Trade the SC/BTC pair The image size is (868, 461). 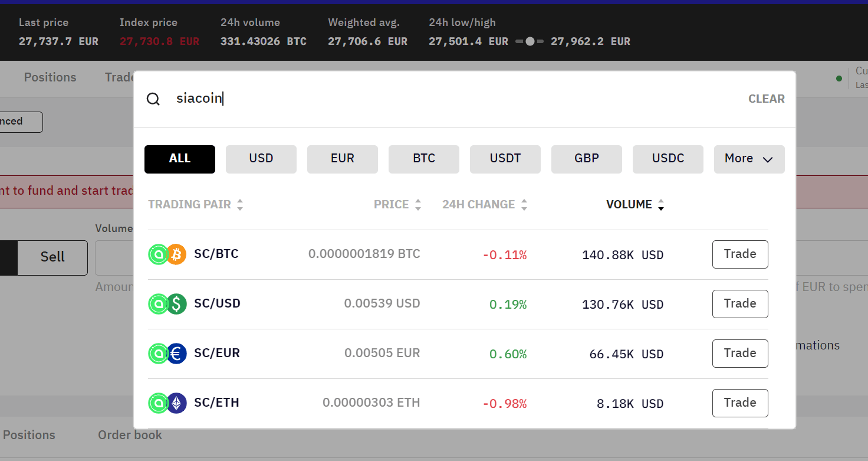tap(740, 254)
